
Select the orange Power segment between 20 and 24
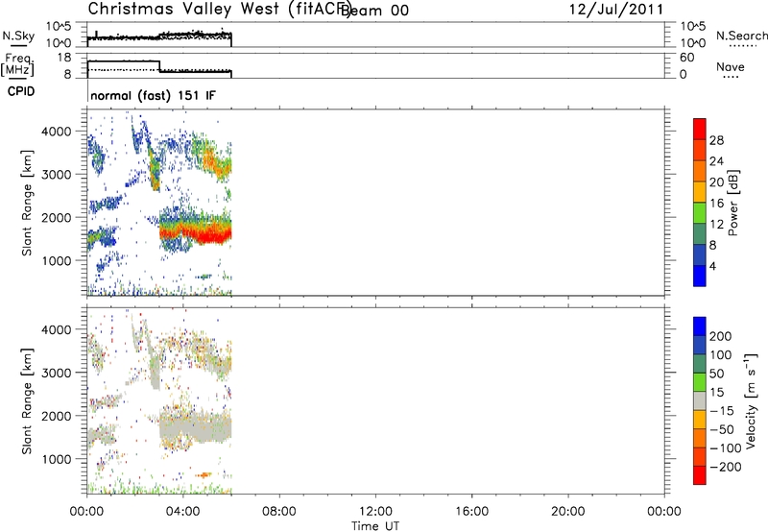click(x=700, y=171)
